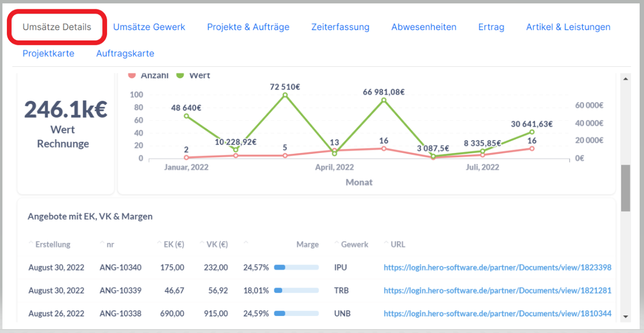Click the margin value 18,01%

tap(256, 291)
